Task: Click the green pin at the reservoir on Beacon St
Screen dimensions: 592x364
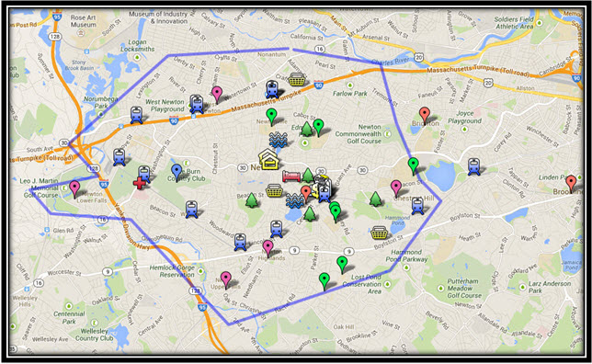Action: pyautogui.click(x=414, y=166)
